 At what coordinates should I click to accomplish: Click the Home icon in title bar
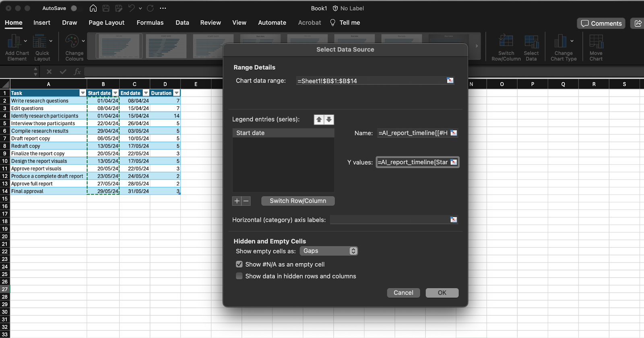click(x=93, y=8)
